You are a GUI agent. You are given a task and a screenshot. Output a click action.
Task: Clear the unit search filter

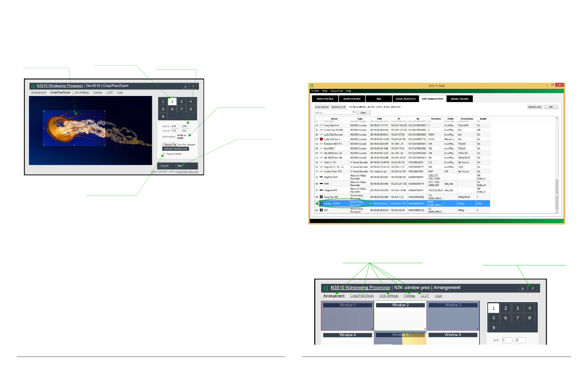click(x=363, y=113)
